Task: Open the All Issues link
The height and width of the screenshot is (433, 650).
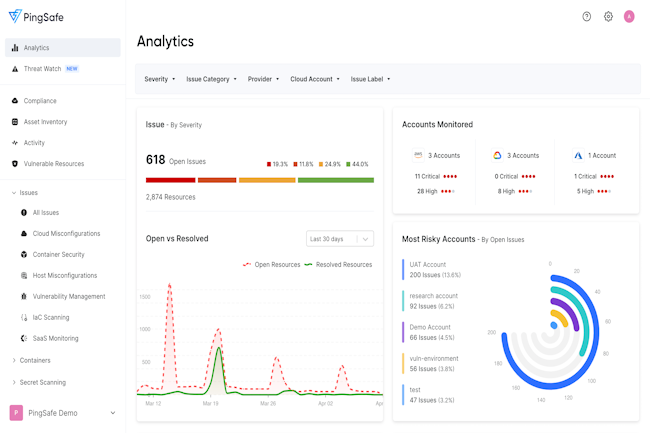Action: (46, 213)
